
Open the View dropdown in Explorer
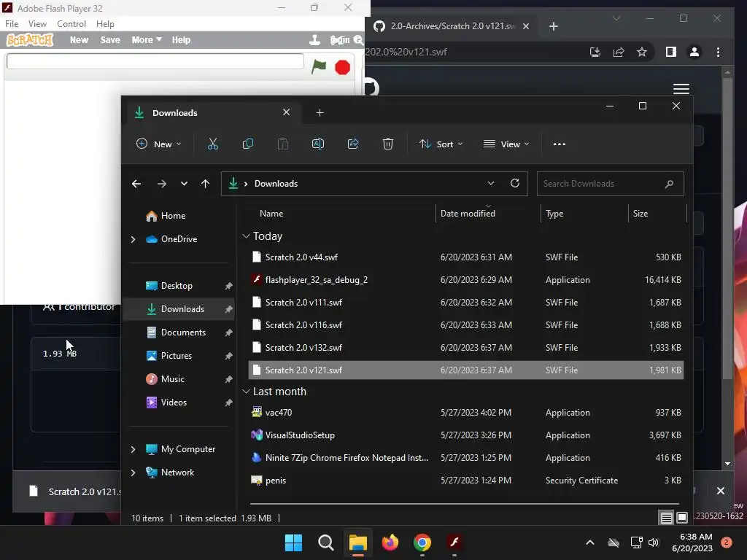tap(506, 144)
